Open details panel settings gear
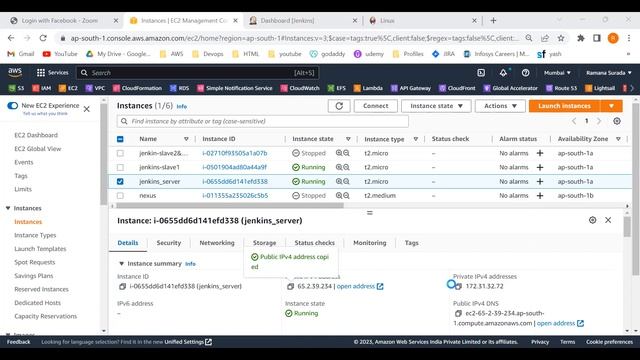 click(593, 220)
